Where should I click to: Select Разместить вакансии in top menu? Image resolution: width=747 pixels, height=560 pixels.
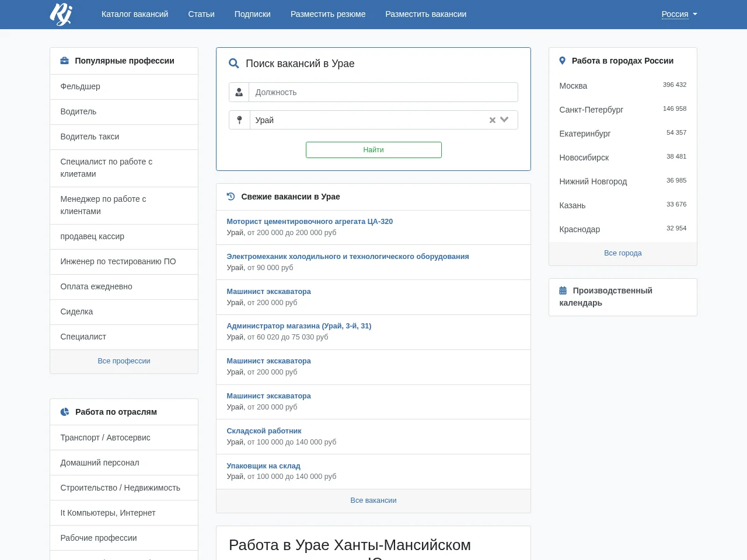426,14
